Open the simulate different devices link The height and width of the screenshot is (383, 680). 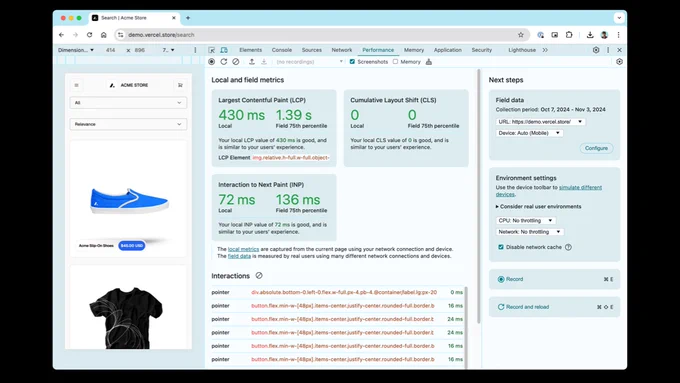point(549,191)
